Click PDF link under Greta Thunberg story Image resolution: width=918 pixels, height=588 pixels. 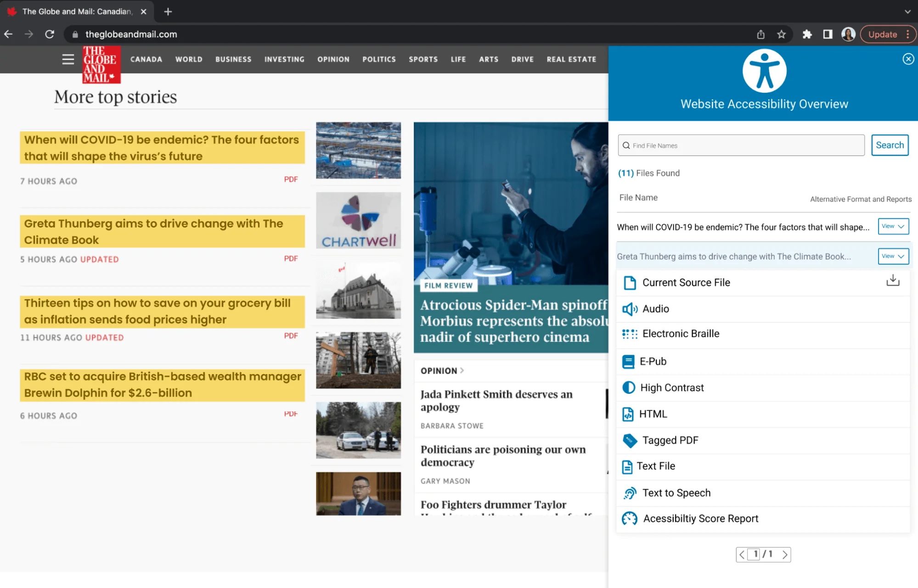click(x=291, y=259)
